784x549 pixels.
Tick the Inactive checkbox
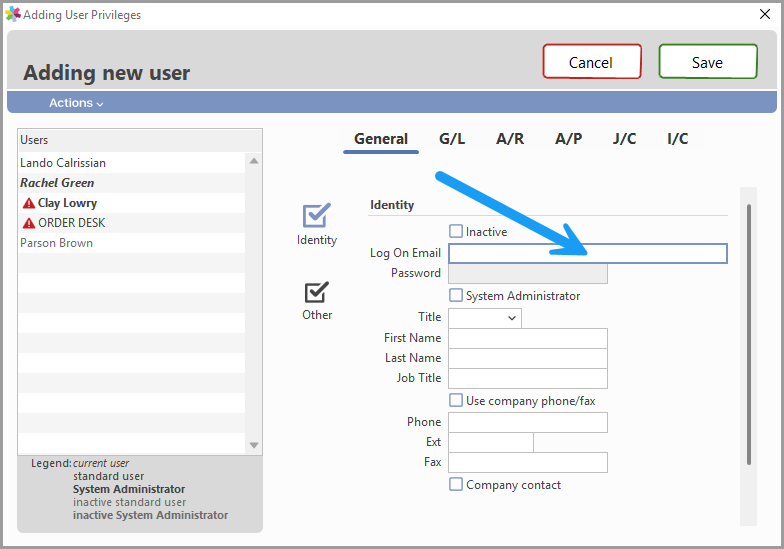456,231
